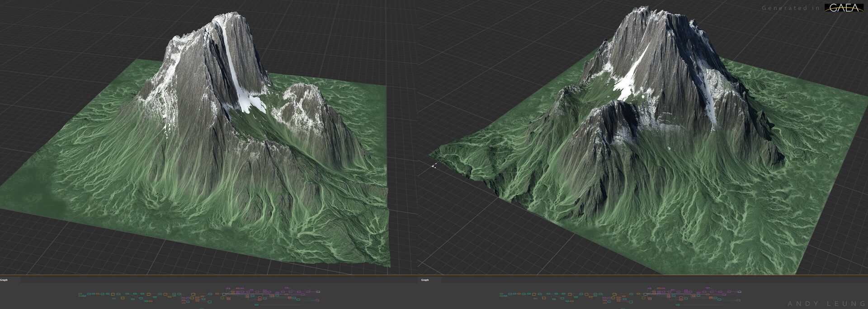Open the Graph tab in the left panel
Image resolution: width=868 pixels, height=309 pixels.
[x=4, y=280]
